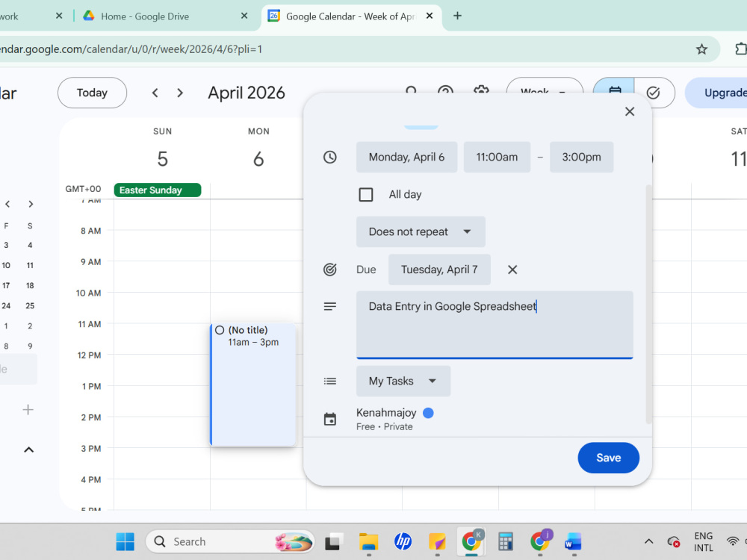
Task: Select date 18 in the mini calendar
Action: pos(30,285)
